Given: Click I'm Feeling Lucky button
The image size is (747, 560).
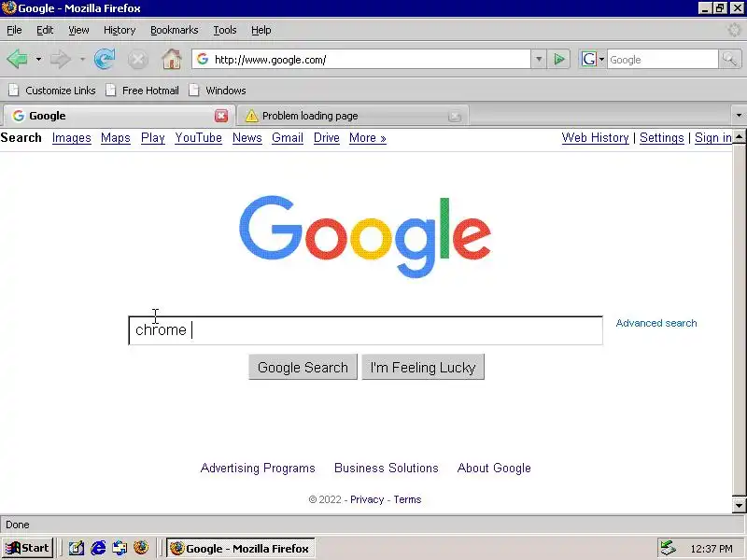Looking at the screenshot, I should (x=423, y=367).
